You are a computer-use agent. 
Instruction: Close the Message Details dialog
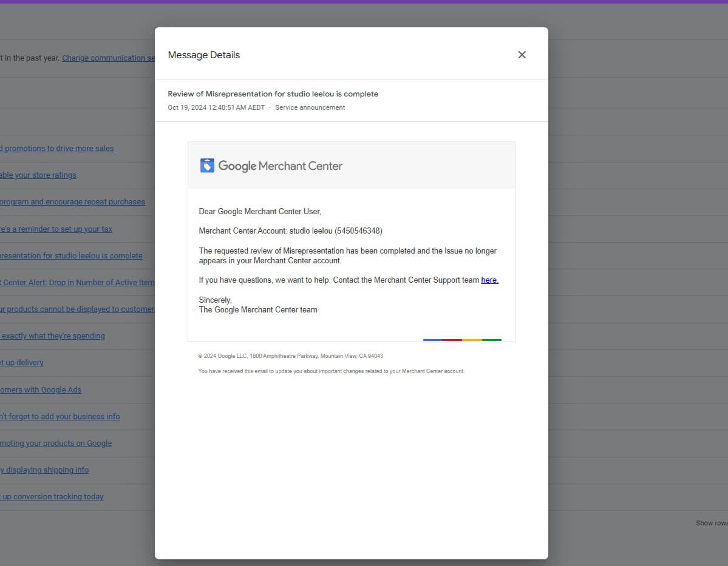(x=522, y=55)
